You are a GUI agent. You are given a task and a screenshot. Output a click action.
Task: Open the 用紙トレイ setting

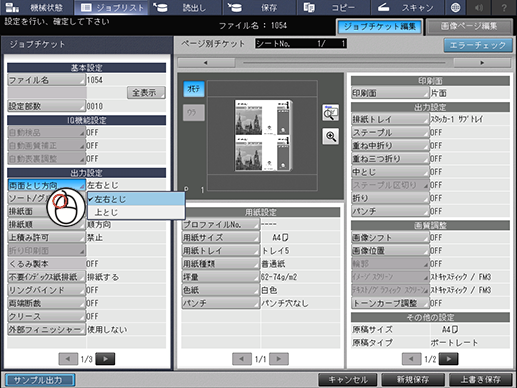221,251
